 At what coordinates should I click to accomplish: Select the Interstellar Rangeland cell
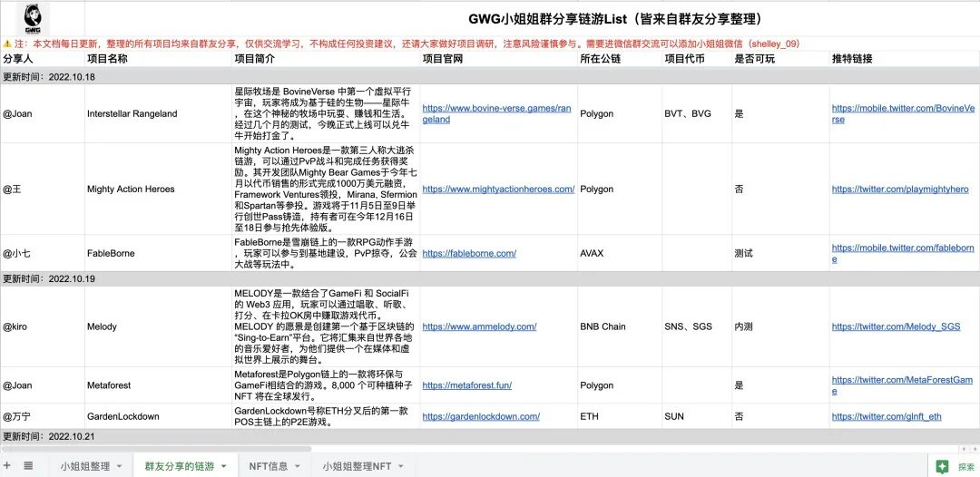tap(158, 113)
